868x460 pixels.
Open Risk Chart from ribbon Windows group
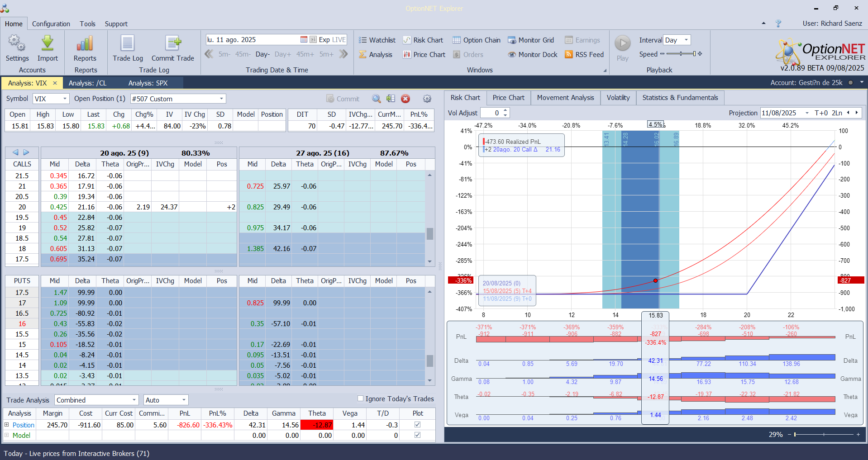[x=423, y=40]
